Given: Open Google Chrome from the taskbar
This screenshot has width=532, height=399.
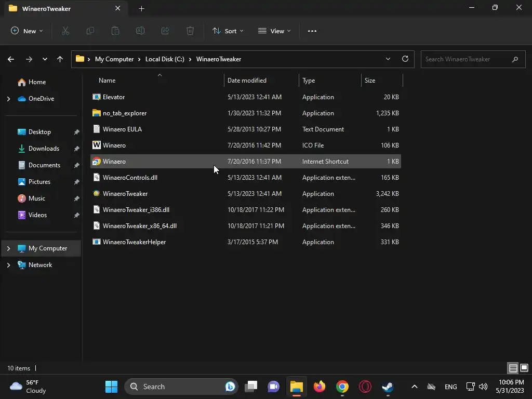Looking at the screenshot, I should pyautogui.click(x=342, y=387).
